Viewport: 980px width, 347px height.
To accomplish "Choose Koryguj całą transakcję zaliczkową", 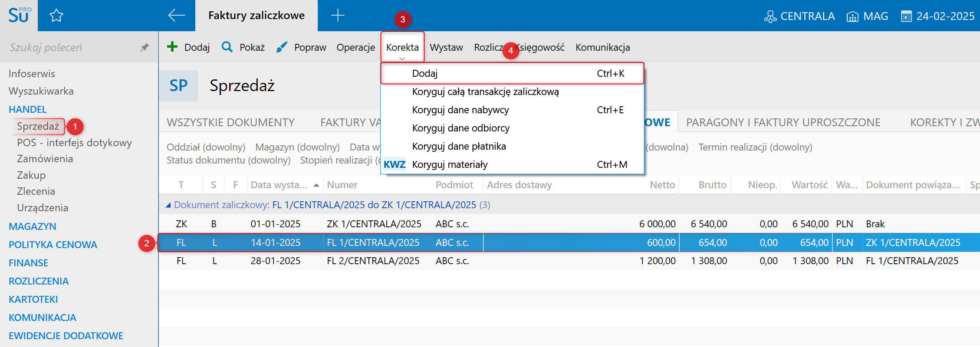I will point(512,92).
